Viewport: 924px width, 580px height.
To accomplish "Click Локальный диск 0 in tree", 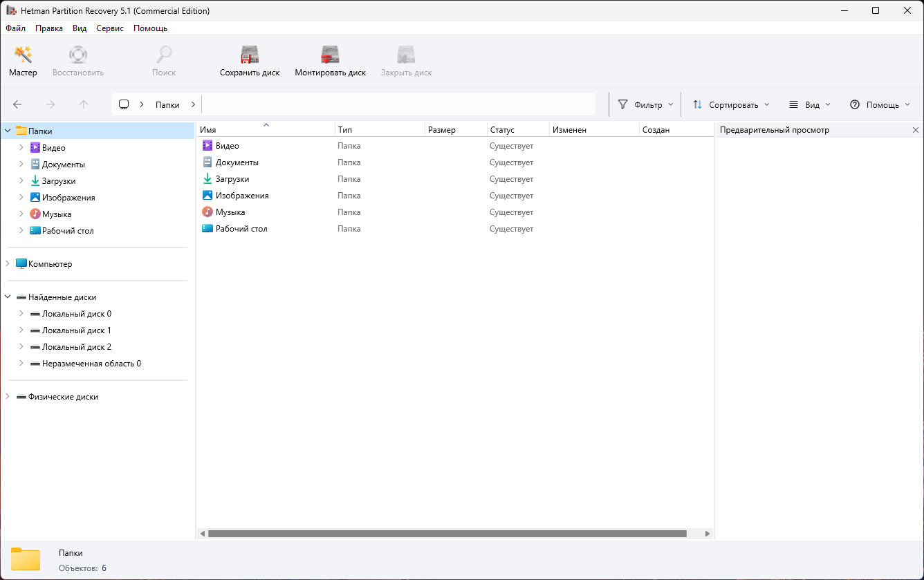I will (77, 314).
